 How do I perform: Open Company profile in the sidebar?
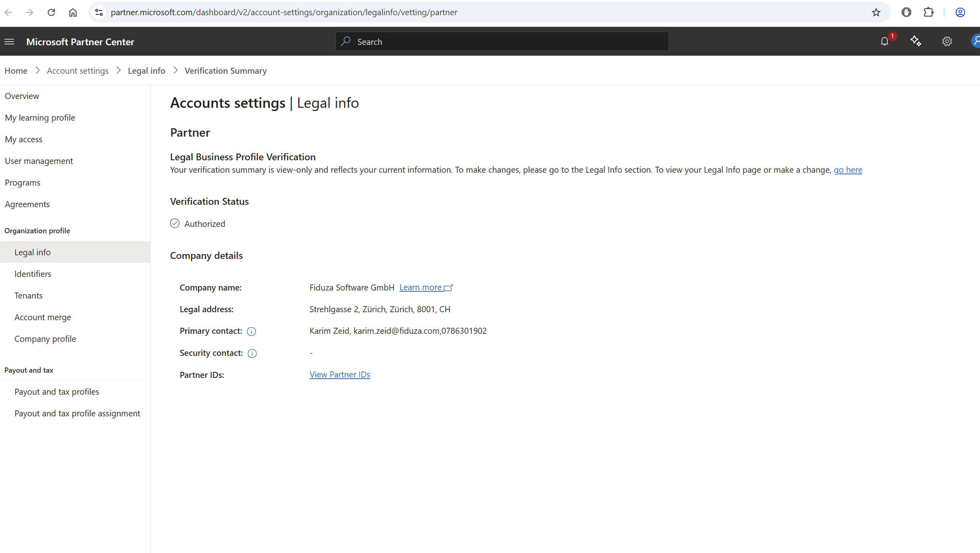click(45, 339)
